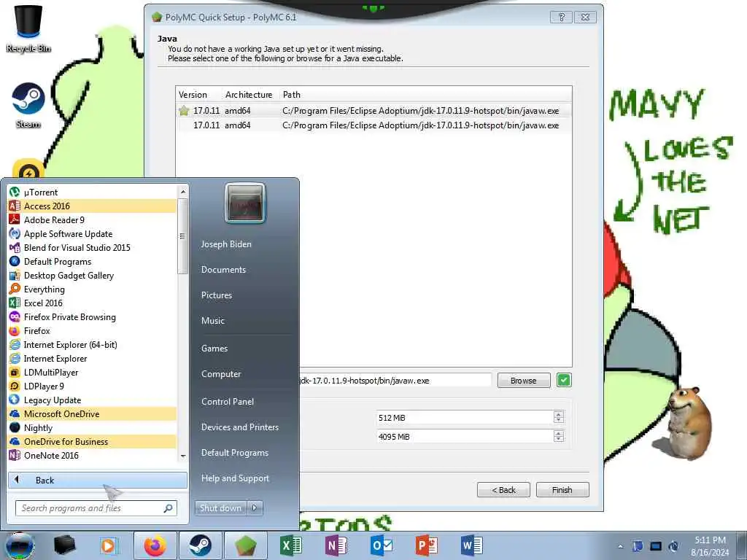Launch Access 2016 from Start menu
Image resolution: width=747 pixels, height=560 pixels.
[x=92, y=206]
